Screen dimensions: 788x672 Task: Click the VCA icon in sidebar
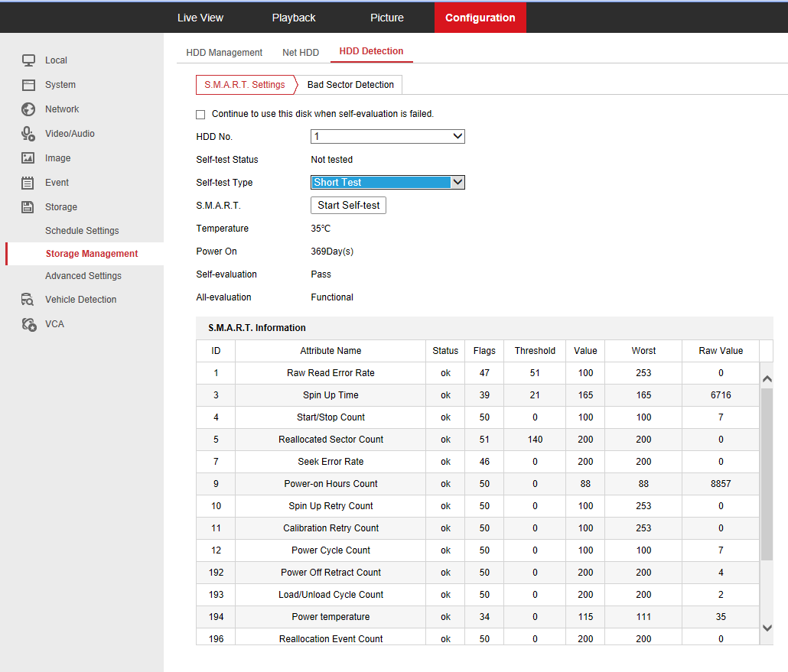pos(28,324)
